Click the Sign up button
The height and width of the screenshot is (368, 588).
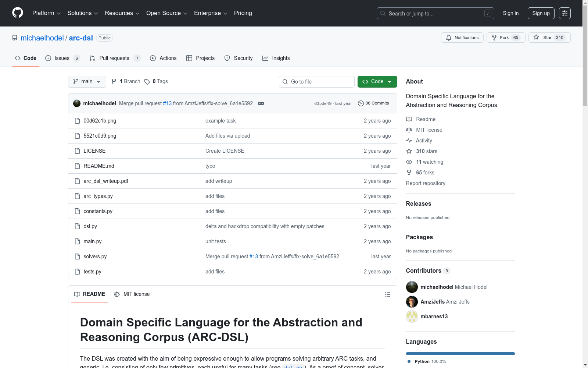click(x=541, y=13)
